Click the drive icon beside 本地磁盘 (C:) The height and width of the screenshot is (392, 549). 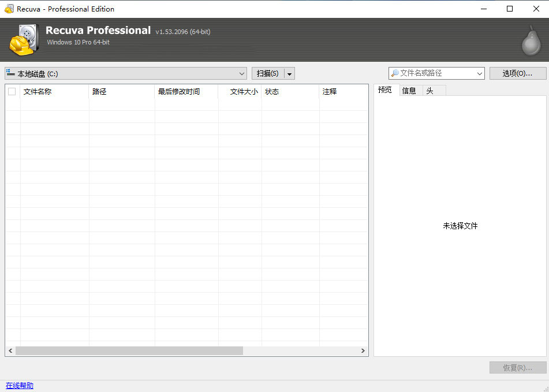point(10,73)
